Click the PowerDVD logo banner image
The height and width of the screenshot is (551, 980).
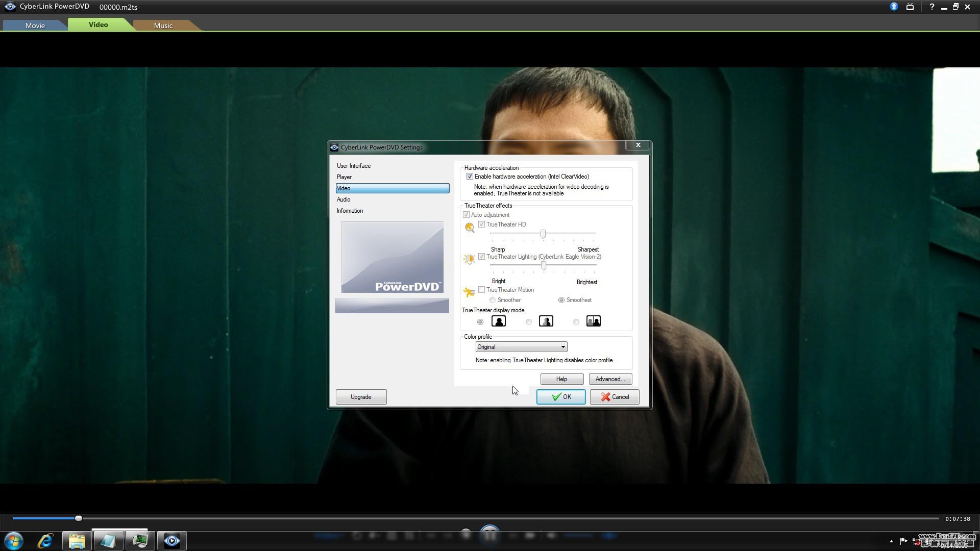[x=392, y=257]
